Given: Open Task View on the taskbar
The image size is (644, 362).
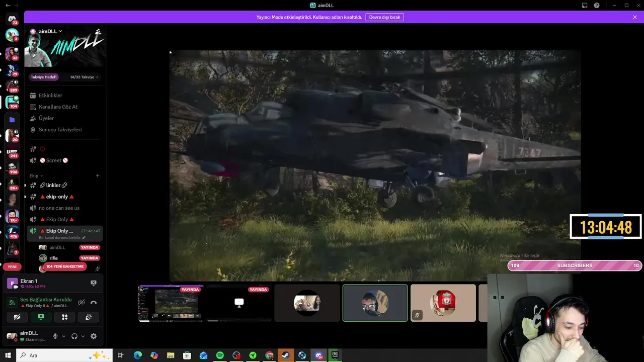Looking at the screenshot, I should 121,355.
